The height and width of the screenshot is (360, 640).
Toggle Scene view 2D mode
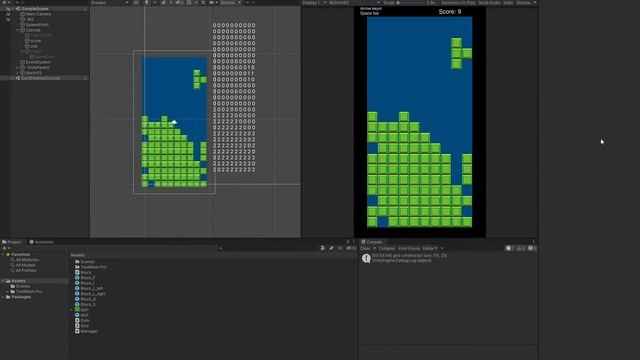(136, 3)
